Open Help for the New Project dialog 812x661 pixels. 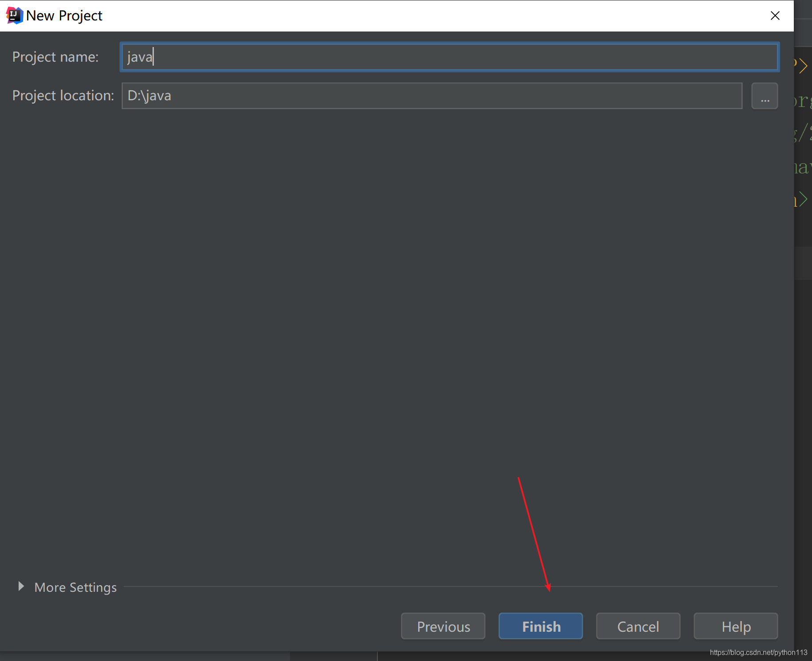(x=736, y=626)
